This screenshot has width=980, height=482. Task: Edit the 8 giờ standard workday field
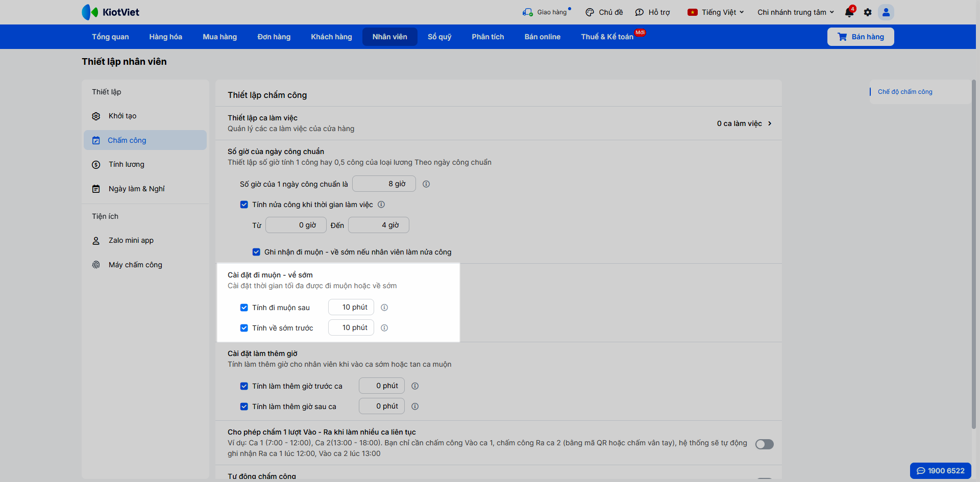(x=384, y=184)
